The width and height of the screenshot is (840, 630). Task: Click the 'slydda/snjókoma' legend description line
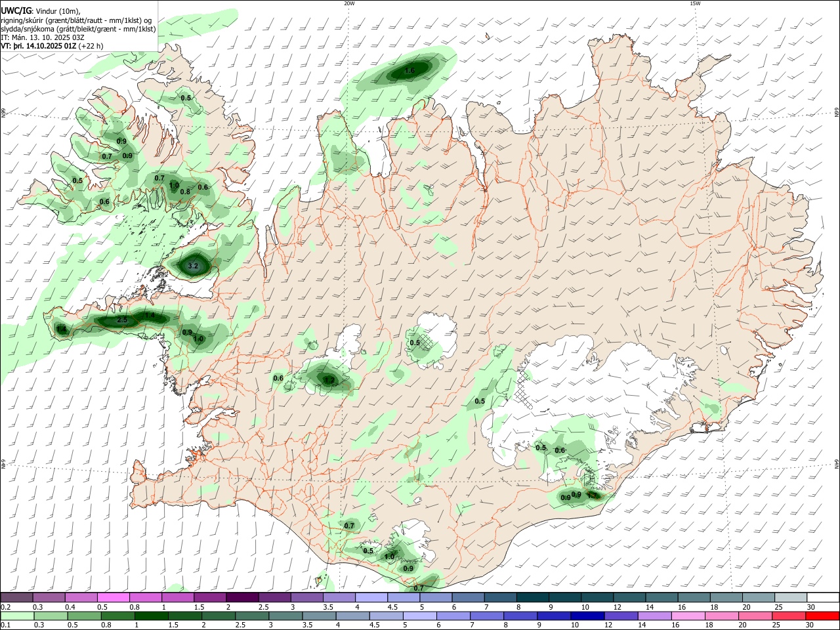[x=78, y=29]
